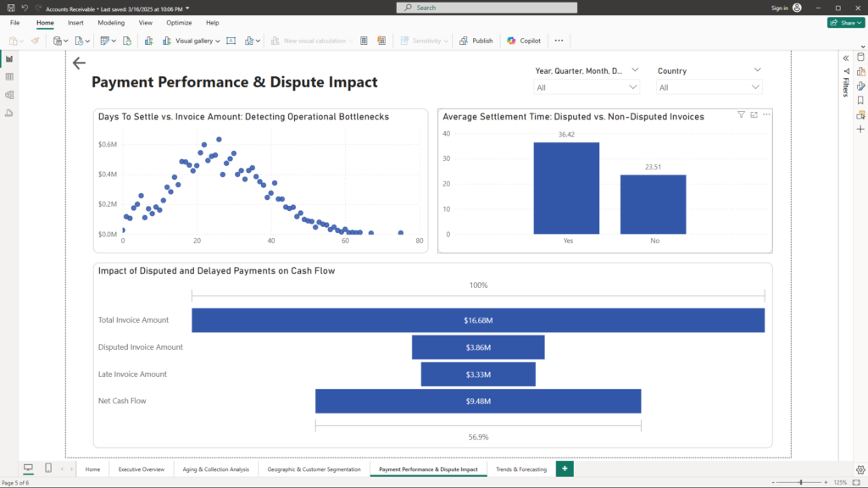Adjust the zoom slider in status bar
This screenshot has width=868, height=488.
803,482
